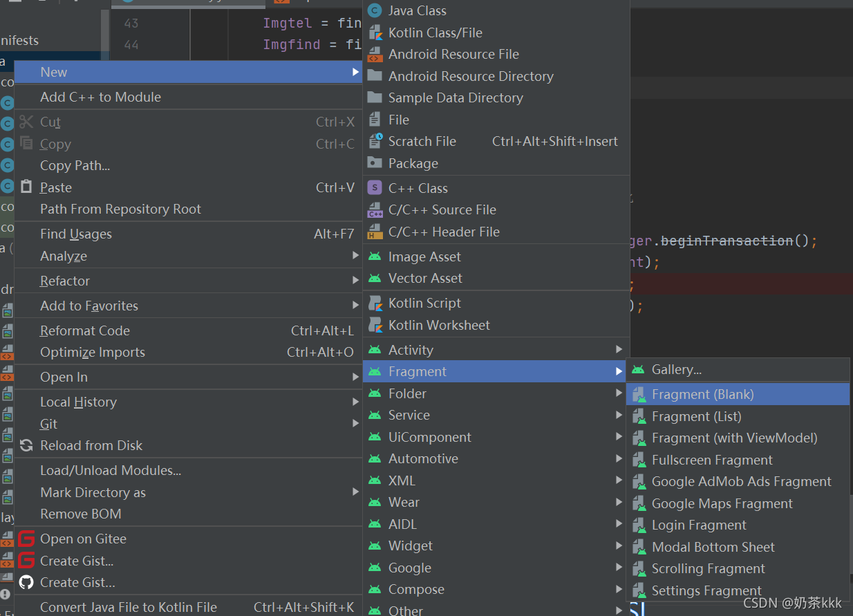Choose Google AdMob Ads Fragment
Screen dimensions: 853x616
(x=738, y=481)
